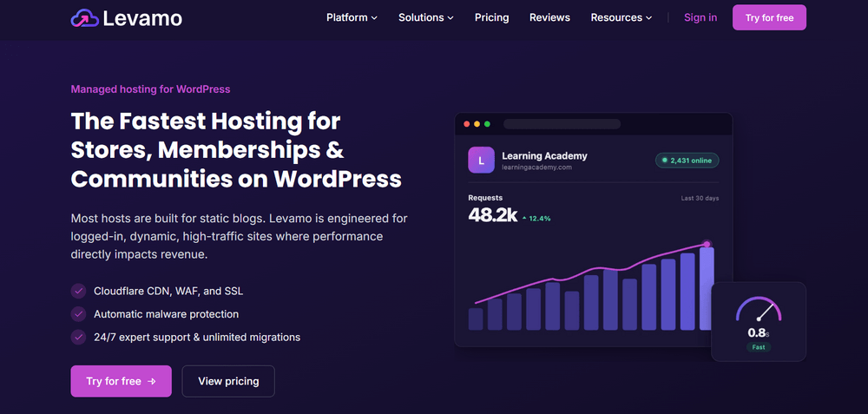The height and width of the screenshot is (414, 868).
Task: Click checkmark icon beside Cloudflare CDN, WAF, and SSL
Action: point(79,291)
